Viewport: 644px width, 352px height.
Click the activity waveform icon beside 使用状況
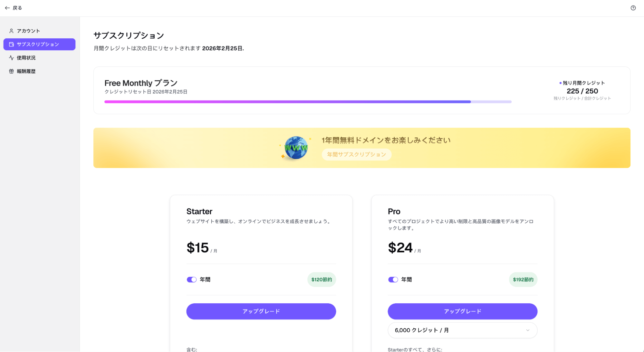pyautogui.click(x=11, y=58)
